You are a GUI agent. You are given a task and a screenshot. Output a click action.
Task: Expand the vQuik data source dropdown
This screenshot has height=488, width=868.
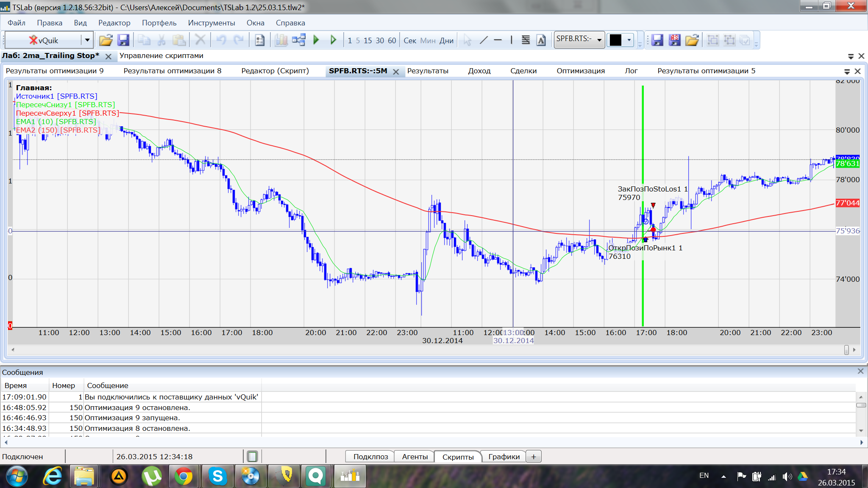87,40
